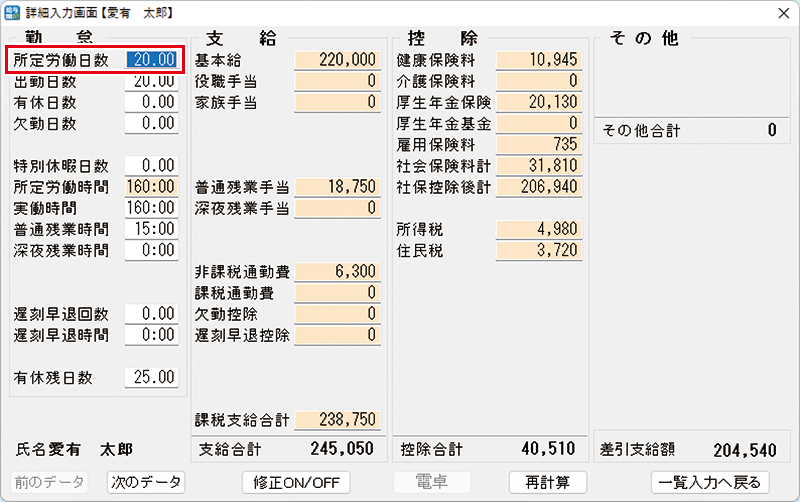Click the 普通残業時間 field
This screenshot has height=502, width=800.
point(152,228)
